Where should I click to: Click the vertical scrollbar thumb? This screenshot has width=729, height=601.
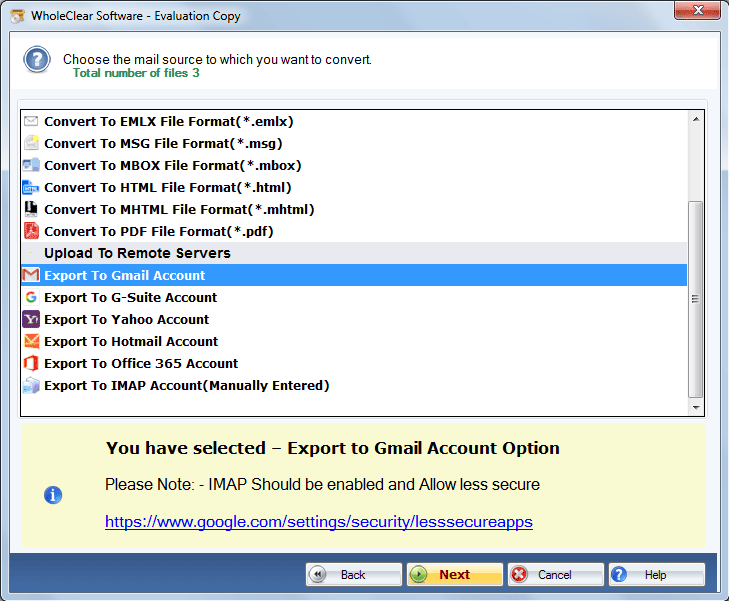point(696,299)
